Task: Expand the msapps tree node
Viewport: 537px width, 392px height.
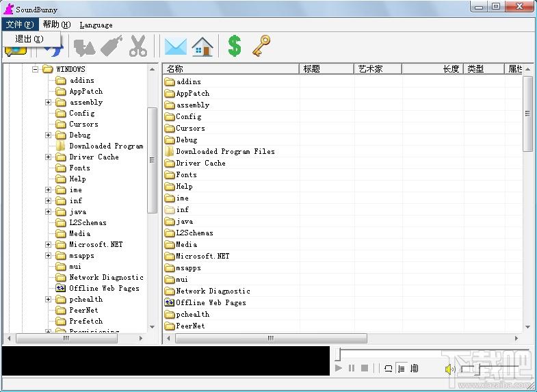Action: (48, 256)
